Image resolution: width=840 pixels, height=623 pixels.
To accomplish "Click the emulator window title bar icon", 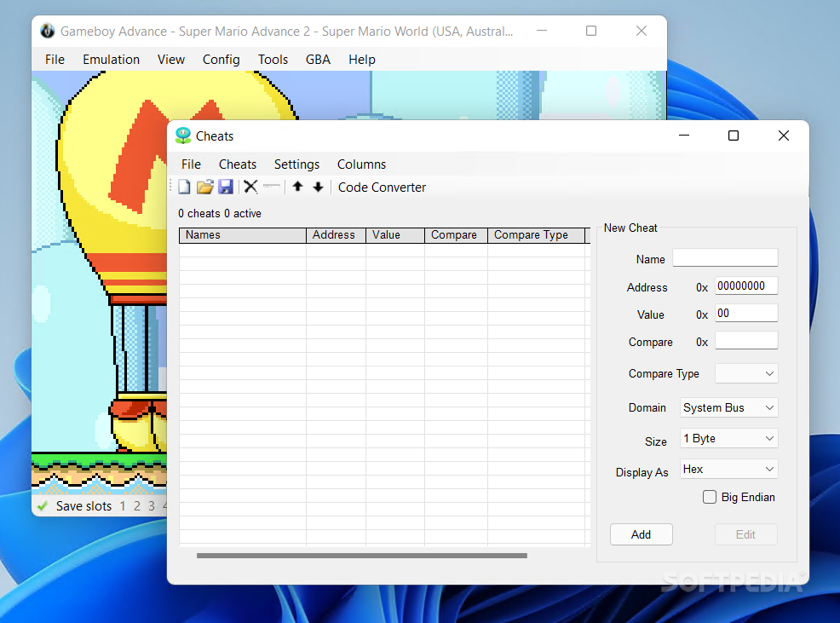I will [48, 31].
